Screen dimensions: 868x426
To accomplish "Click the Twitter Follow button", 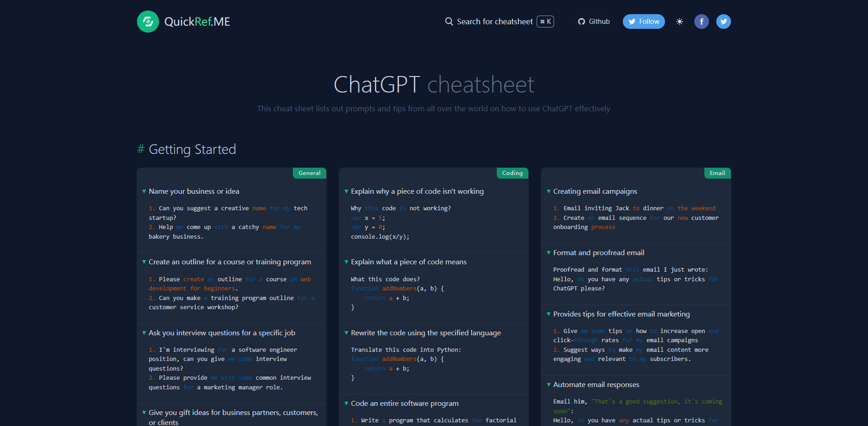I will click(x=644, y=22).
